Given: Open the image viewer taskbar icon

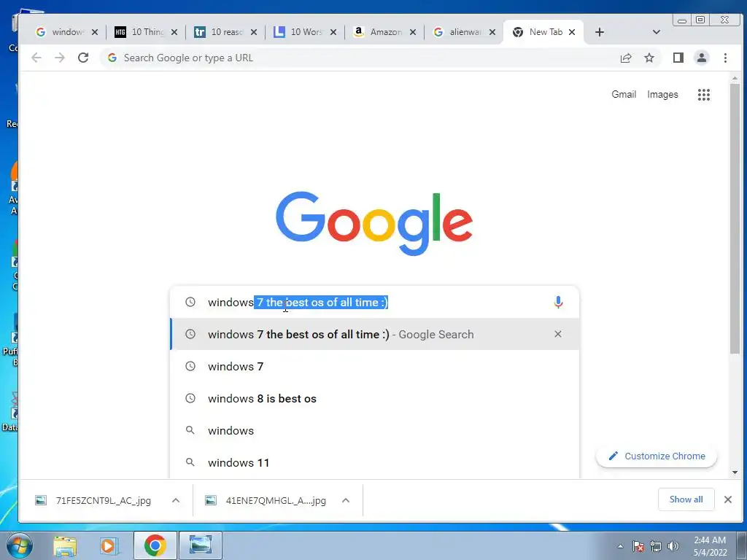Looking at the screenshot, I should (200, 545).
